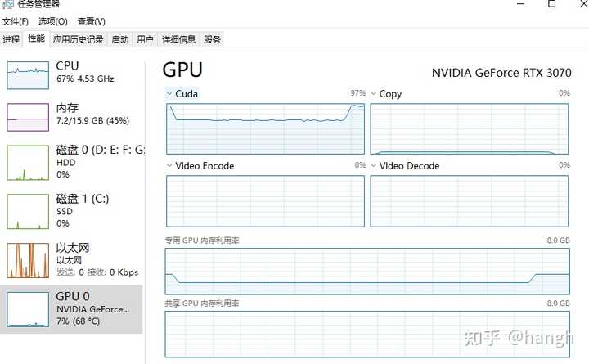Open 磁盘 1 (C:) SSD graph
Image resolution: width=589 pixels, height=364 pixels.
point(28,211)
